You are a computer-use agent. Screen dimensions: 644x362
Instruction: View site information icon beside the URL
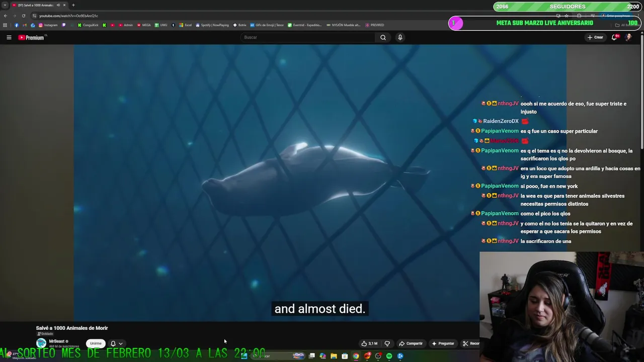[x=34, y=16]
